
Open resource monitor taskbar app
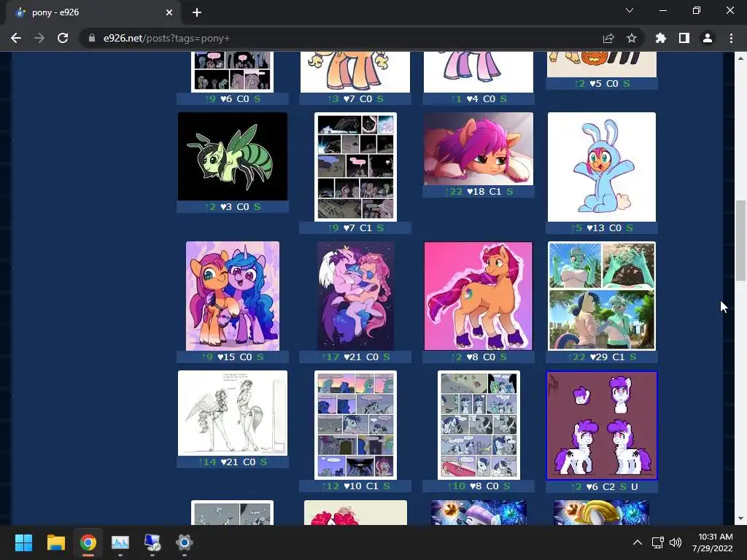pos(120,542)
